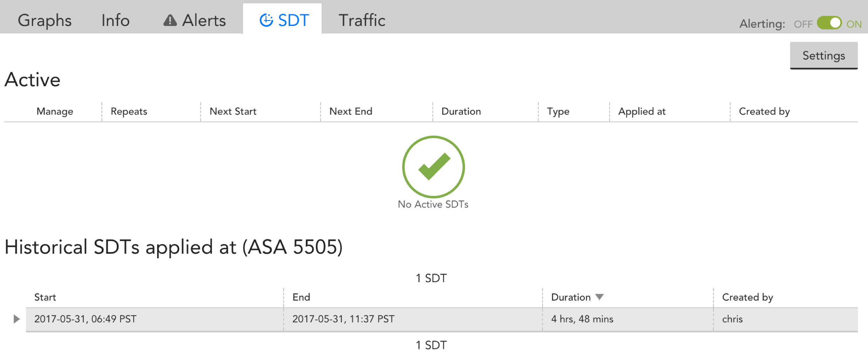
Task: Expand the 2017-05-31 historical SDT row
Action: 16,319
